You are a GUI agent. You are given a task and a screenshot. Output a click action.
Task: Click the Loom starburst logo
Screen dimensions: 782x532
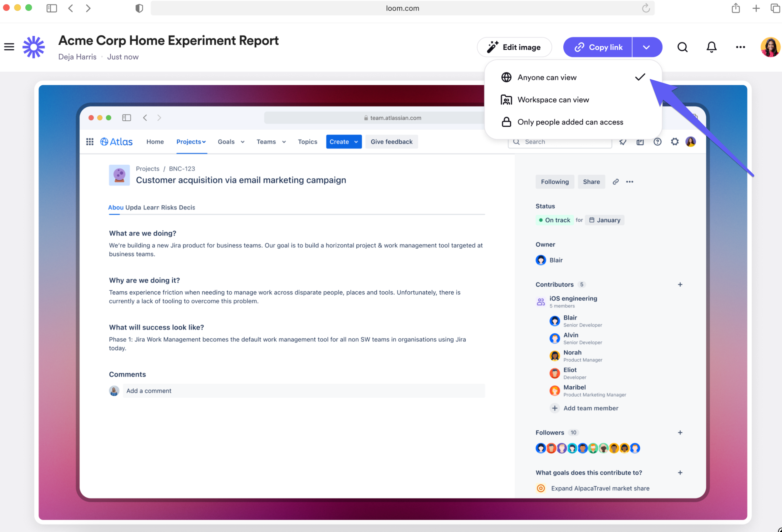coord(34,47)
